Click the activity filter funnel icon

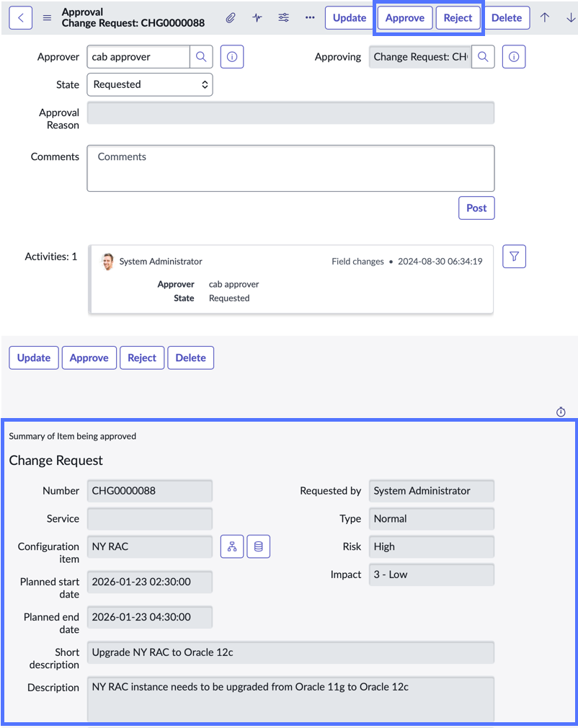pos(515,257)
